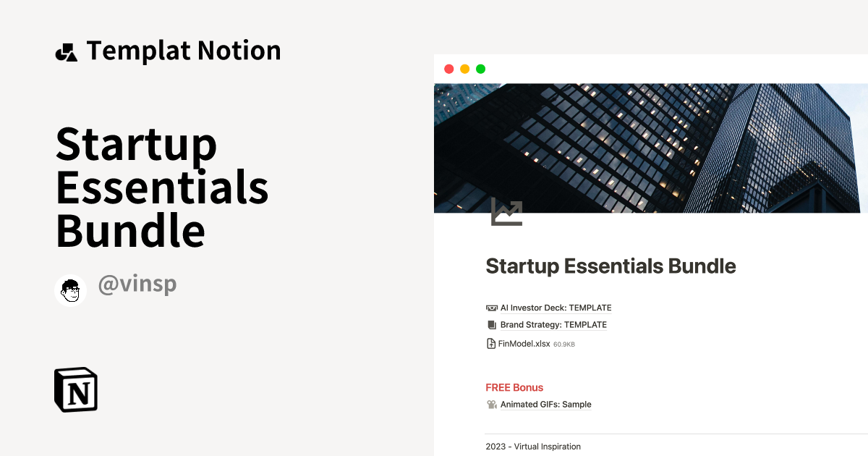
Task: Click the projector icon beside AI Investor Deck
Action: click(x=492, y=307)
